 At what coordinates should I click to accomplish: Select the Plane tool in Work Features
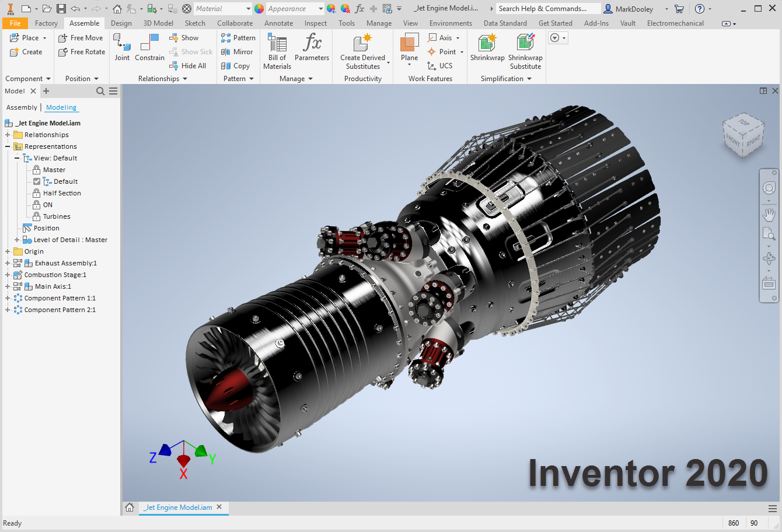click(x=409, y=47)
